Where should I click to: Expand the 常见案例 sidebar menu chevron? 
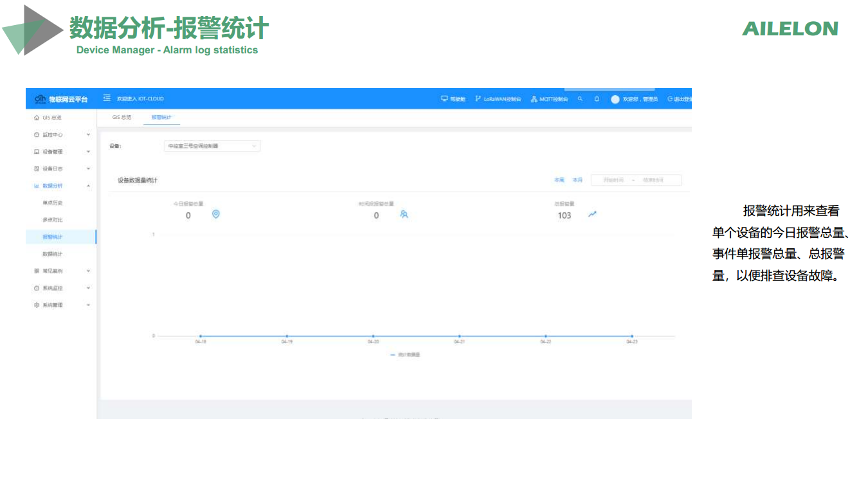[x=89, y=271]
